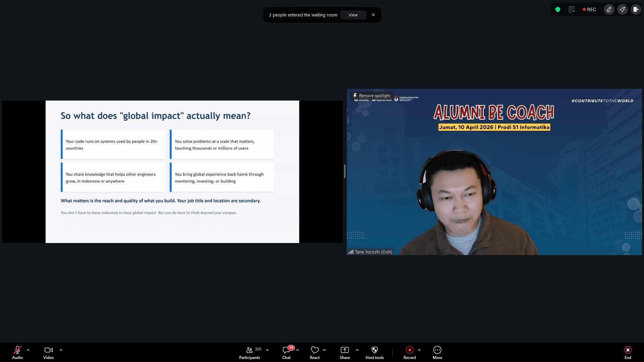Click the green encryption shield icon
Viewport: 644px width, 362px height.
click(x=558, y=9)
